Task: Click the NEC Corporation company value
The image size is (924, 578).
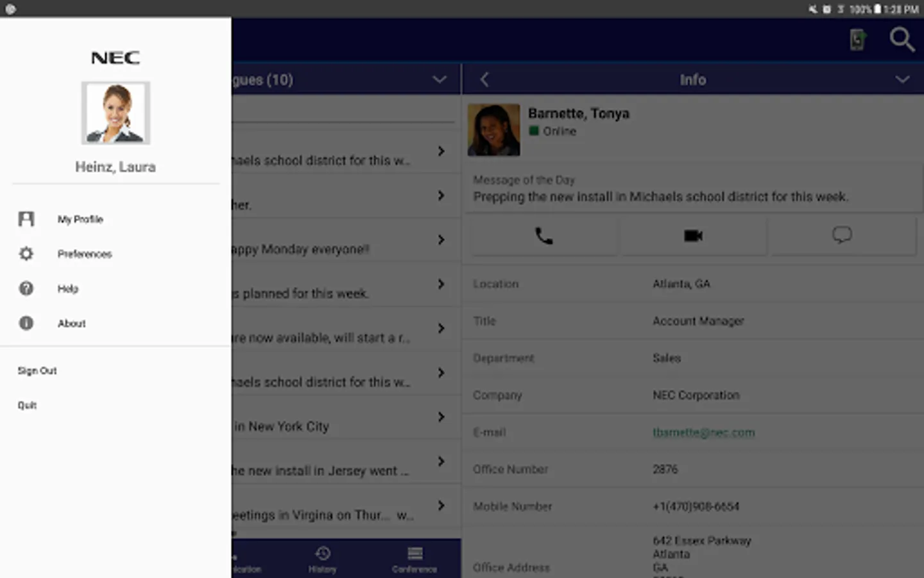Action: pos(696,396)
